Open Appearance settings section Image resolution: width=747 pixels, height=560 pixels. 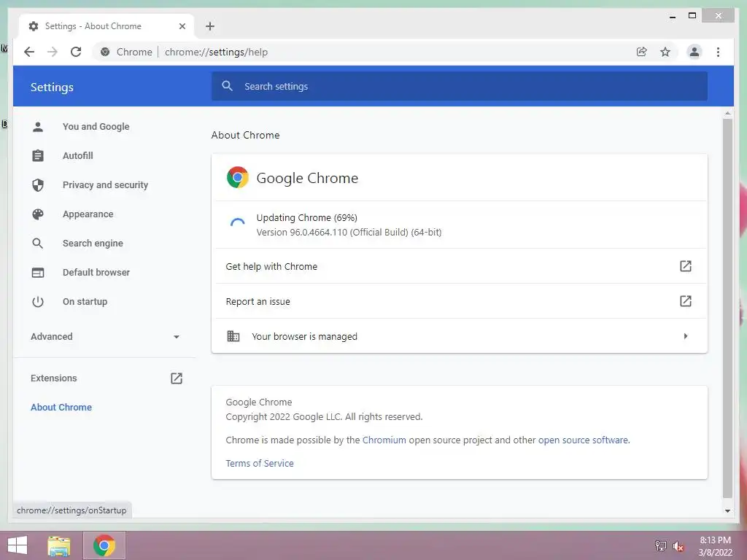pyautogui.click(x=88, y=214)
